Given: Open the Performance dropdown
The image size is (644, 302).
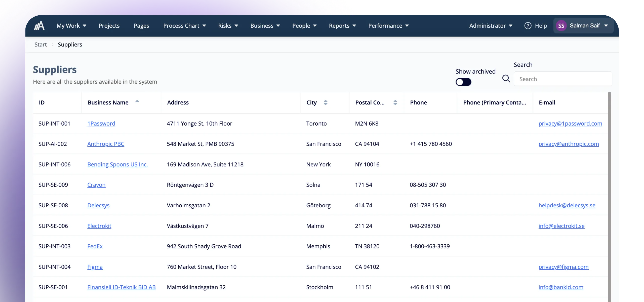Looking at the screenshot, I should pos(388,26).
